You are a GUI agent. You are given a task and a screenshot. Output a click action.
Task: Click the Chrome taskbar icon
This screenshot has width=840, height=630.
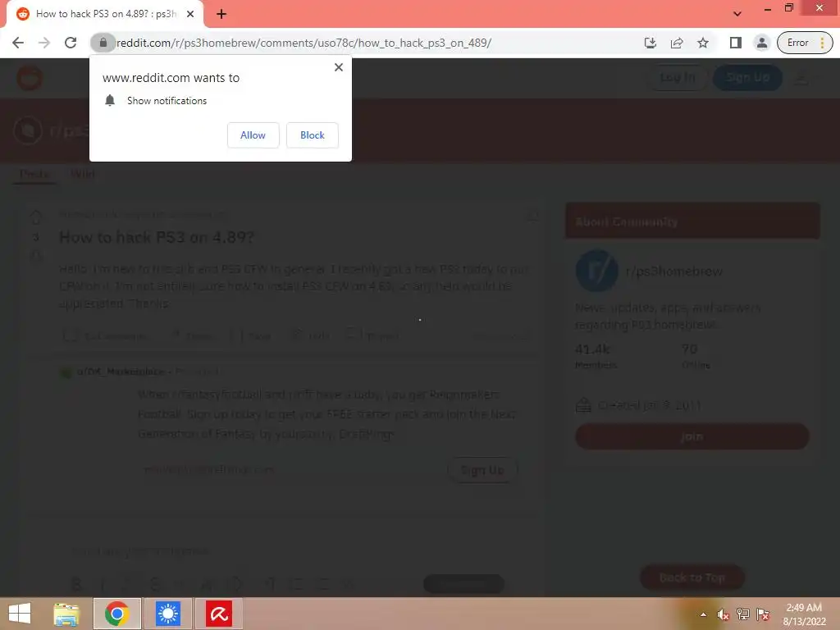(x=116, y=614)
